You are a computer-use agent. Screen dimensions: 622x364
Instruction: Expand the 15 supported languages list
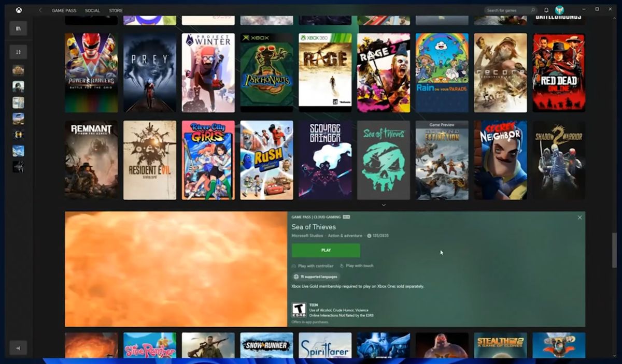click(317, 277)
